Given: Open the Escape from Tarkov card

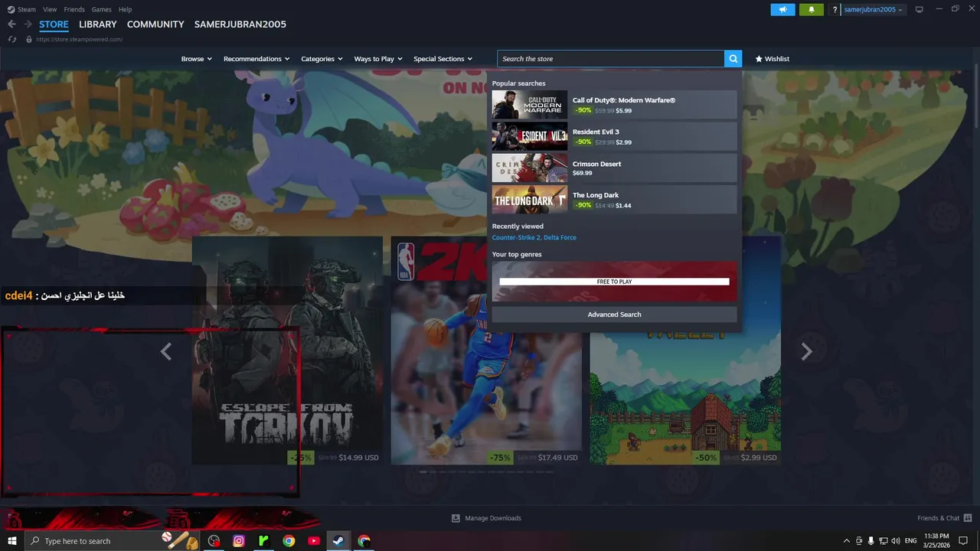Looking at the screenshot, I should pyautogui.click(x=287, y=350).
